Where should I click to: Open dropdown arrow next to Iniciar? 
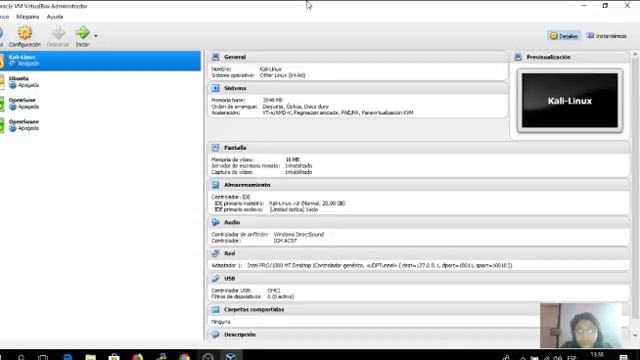coord(96,36)
